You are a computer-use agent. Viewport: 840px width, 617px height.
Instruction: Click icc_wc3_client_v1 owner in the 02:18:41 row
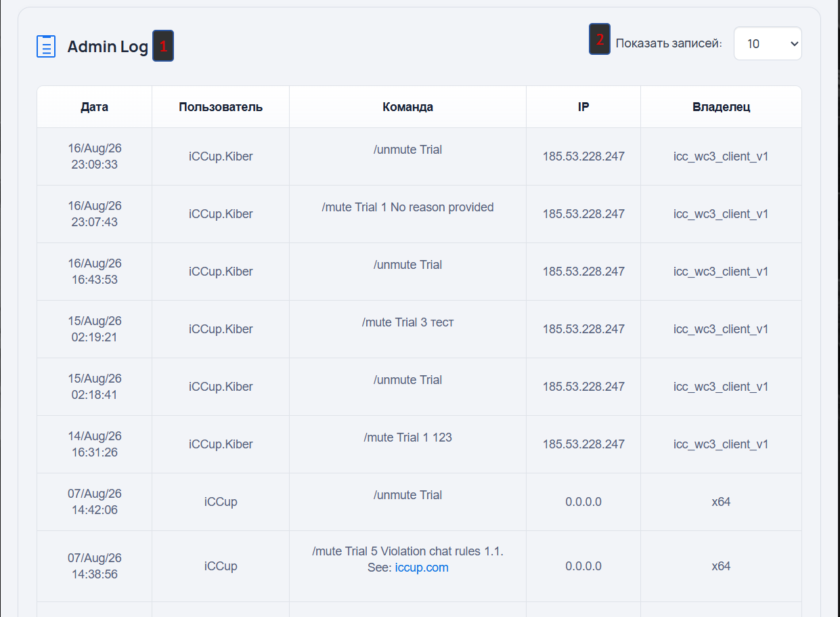pyautogui.click(x=721, y=387)
